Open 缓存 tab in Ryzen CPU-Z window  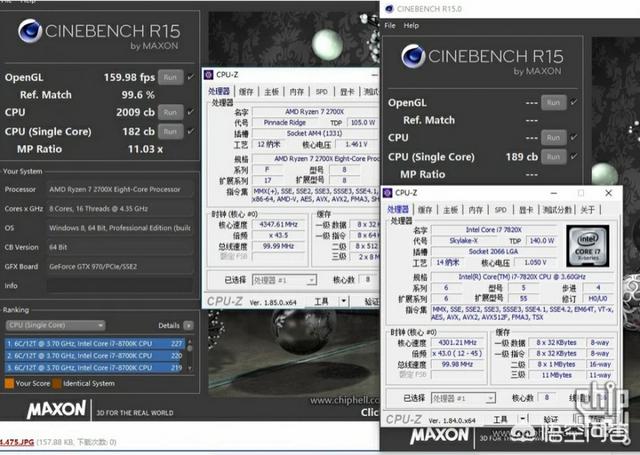point(246,92)
